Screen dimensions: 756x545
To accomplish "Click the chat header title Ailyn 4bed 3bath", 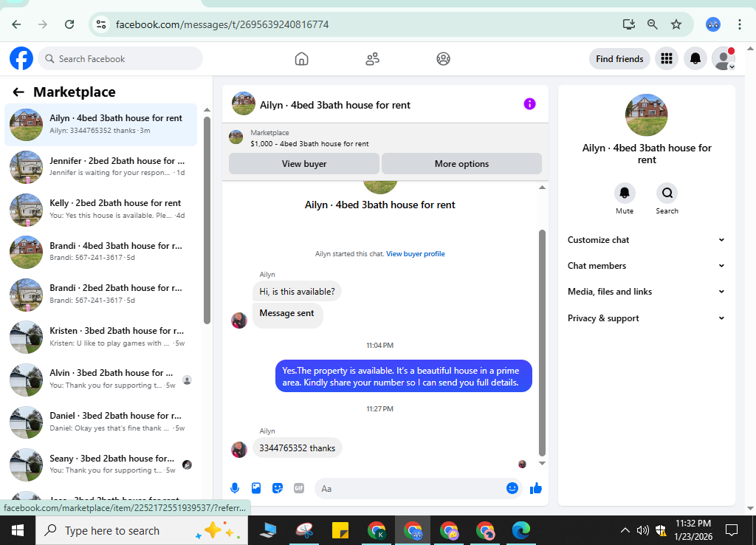I will 335,105.
